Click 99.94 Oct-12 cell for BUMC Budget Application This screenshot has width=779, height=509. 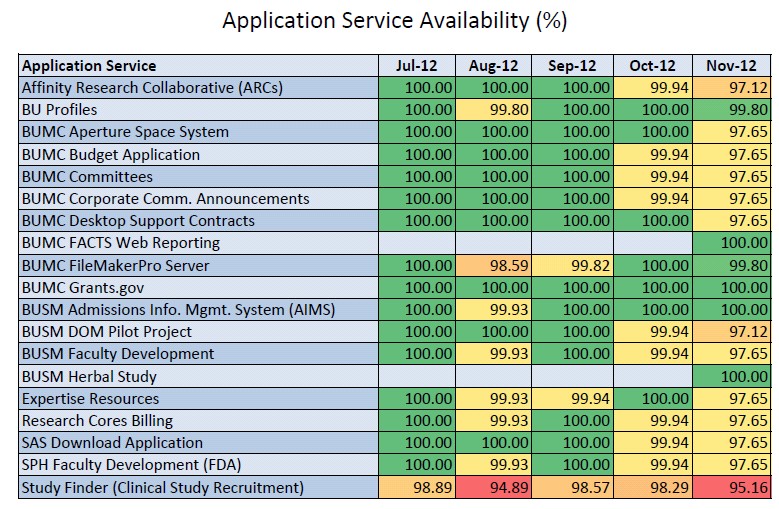click(x=653, y=154)
